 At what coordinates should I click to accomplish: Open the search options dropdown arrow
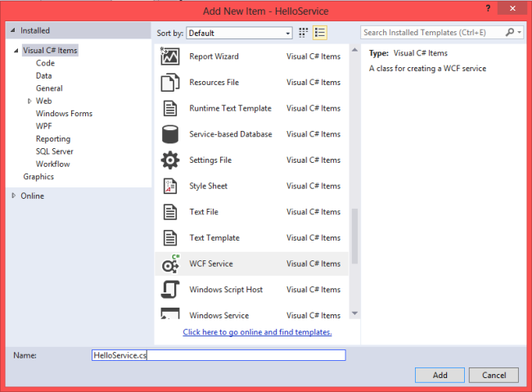click(519, 33)
